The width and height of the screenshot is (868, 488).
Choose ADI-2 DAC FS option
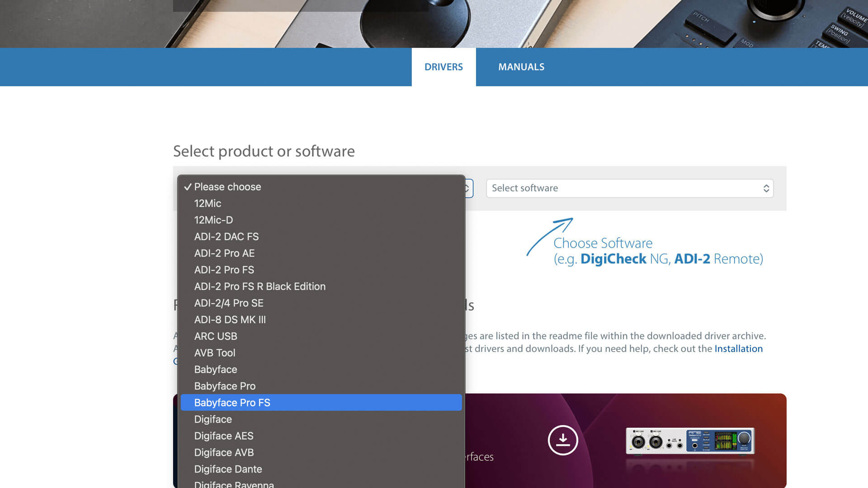tap(226, 237)
